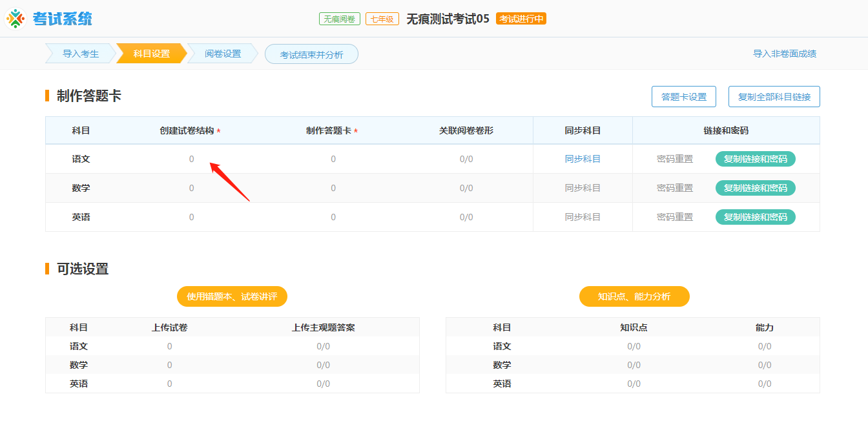Open the 导入考生 step tab

(x=81, y=54)
